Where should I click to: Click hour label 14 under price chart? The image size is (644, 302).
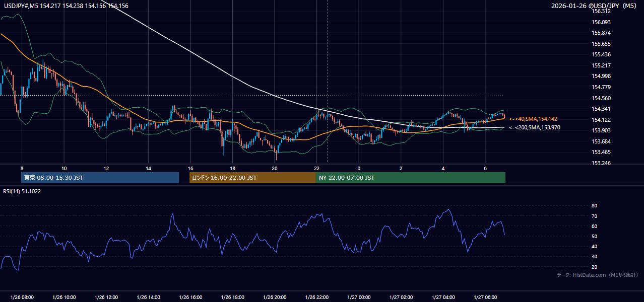(x=148, y=168)
